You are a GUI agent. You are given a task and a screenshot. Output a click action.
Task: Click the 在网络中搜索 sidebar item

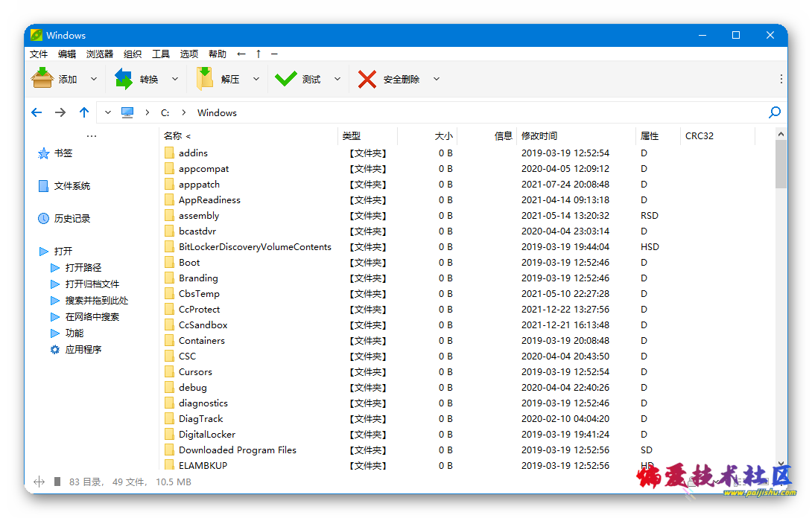(85, 317)
